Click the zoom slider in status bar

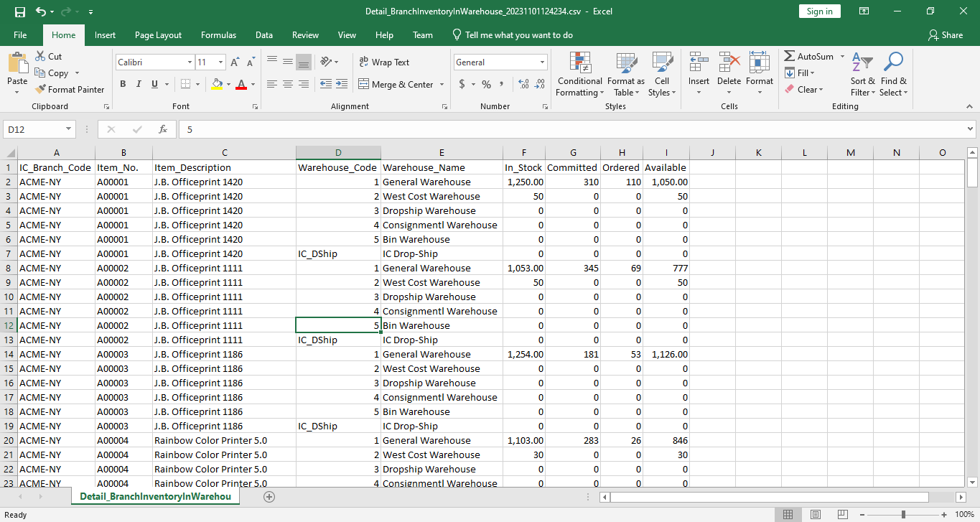pyautogui.click(x=903, y=514)
